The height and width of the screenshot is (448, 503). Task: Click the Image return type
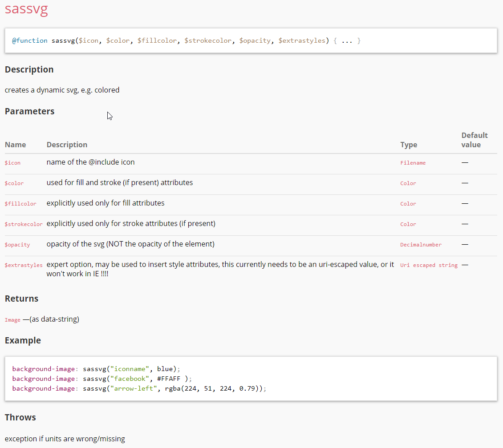[x=12, y=320]
